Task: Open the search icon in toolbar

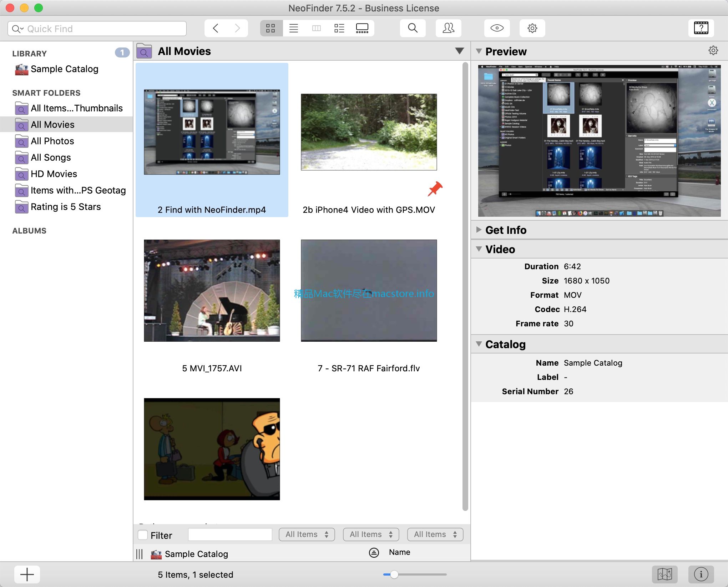Action: 413,28
